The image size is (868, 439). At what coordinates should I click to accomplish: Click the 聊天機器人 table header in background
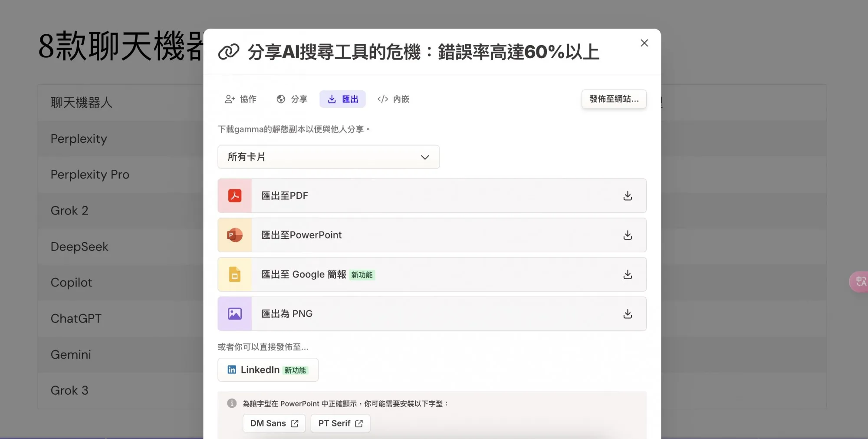coord(82,102)
